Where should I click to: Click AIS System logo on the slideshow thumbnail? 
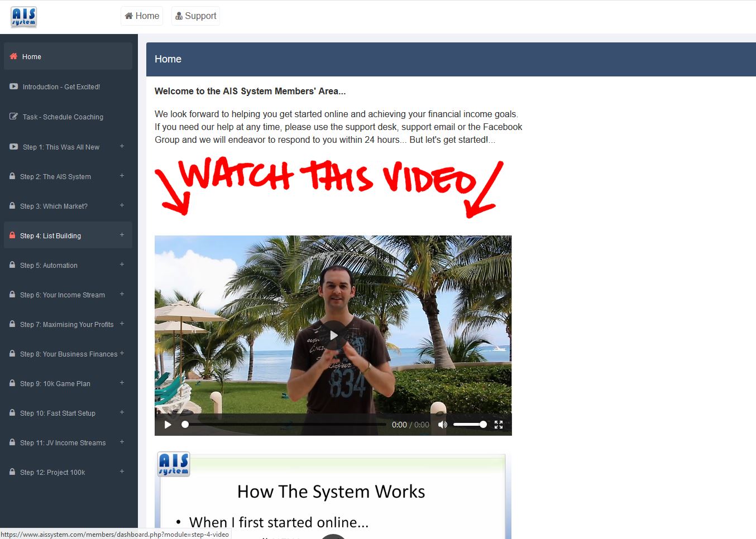(174, 464)
